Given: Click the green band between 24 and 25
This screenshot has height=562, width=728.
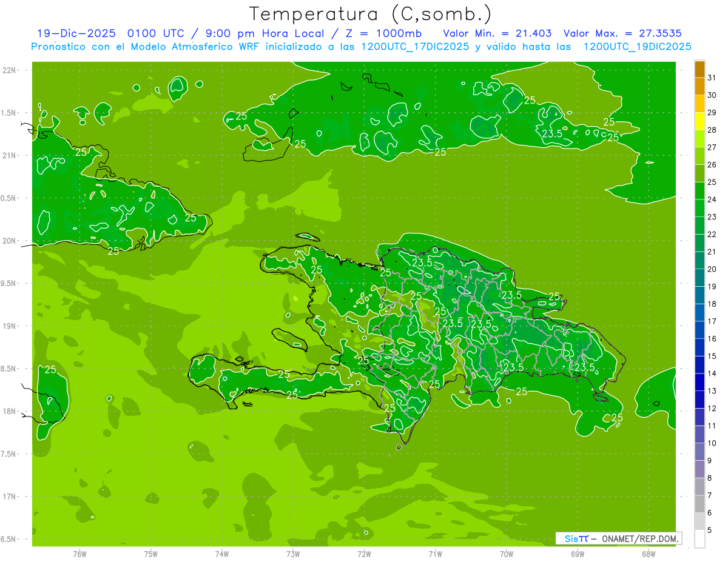Looking at the screenshot, I should [x=699, y=191].
